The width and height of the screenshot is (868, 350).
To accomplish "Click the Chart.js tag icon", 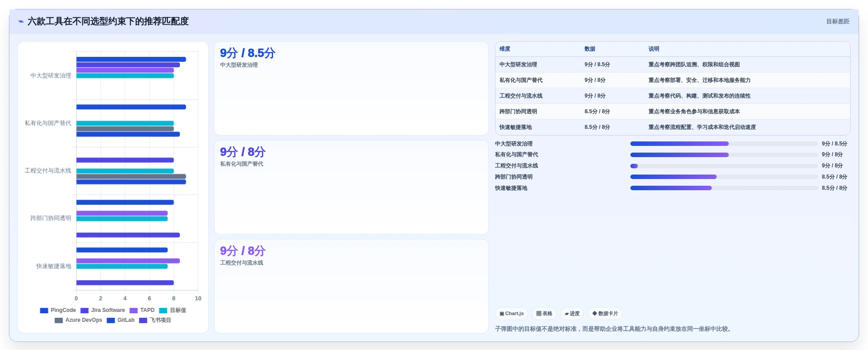I will [x=502, y=314].
